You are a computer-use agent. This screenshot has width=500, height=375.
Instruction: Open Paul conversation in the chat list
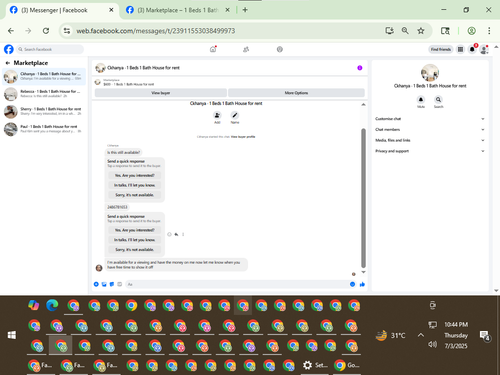(44, 129)
